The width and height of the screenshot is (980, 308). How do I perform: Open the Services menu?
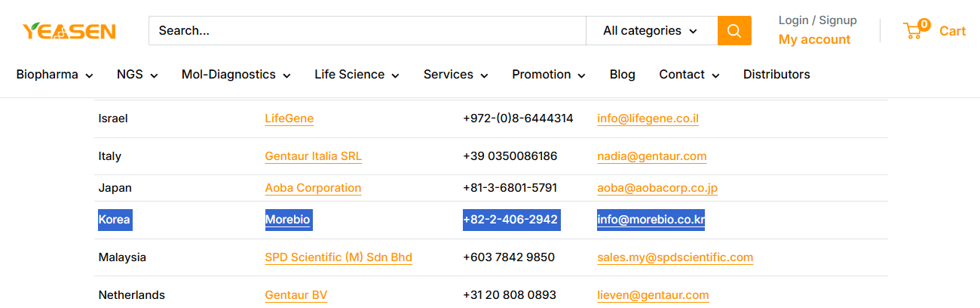click(455, 75)
